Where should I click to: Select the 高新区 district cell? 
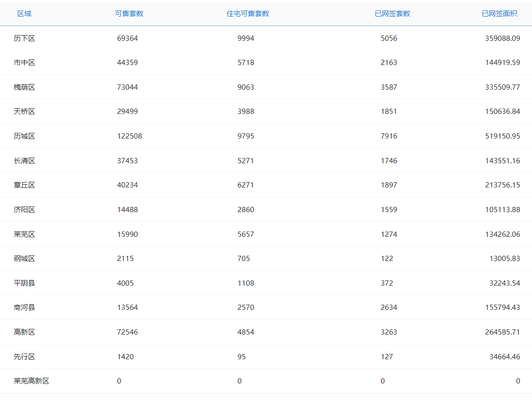[24, 332]
